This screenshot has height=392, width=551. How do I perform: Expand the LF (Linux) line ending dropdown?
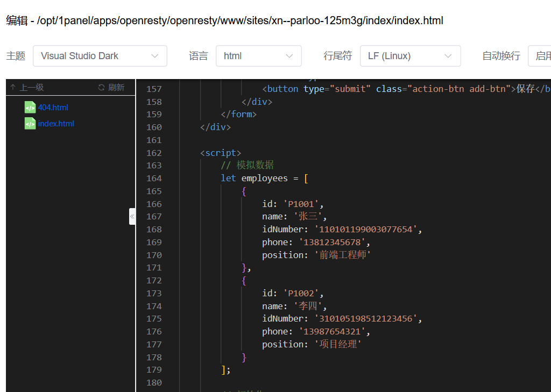(x=410, y=56)
